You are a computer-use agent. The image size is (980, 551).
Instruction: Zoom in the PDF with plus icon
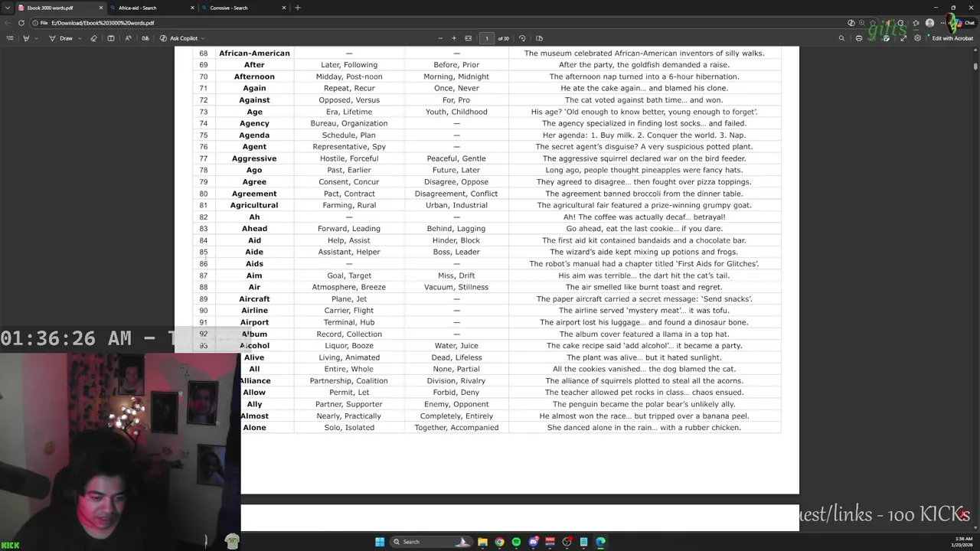(454, 38)
